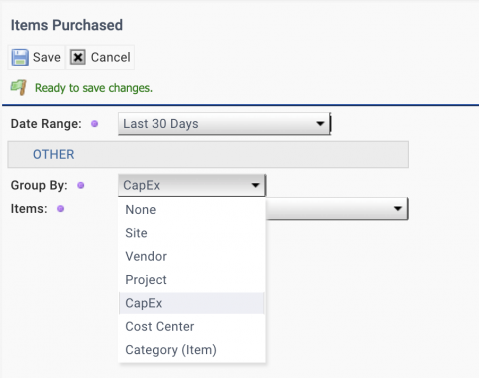Click the purple dot beside Group By
The image size is (479, 378).
(x=81, y=185)
